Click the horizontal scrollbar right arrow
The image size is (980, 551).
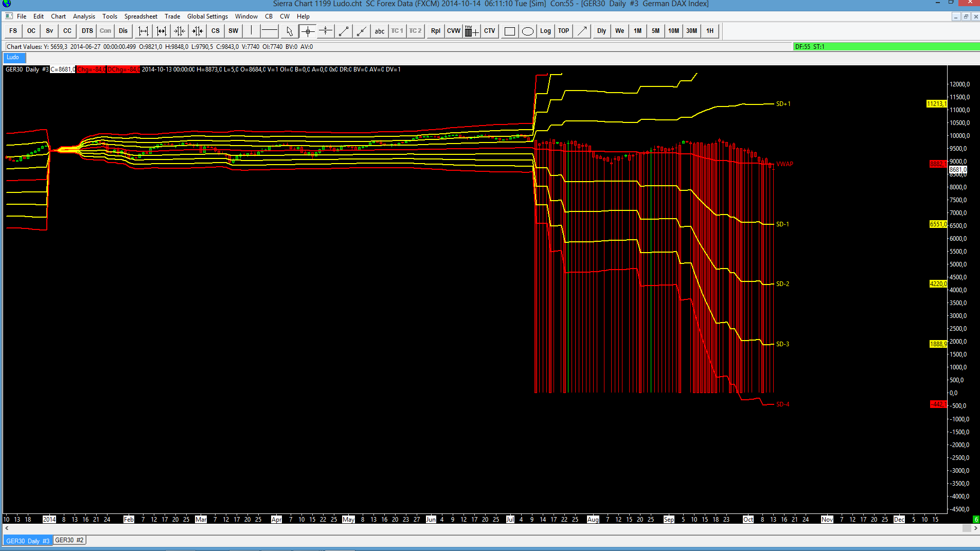[975, 528]
